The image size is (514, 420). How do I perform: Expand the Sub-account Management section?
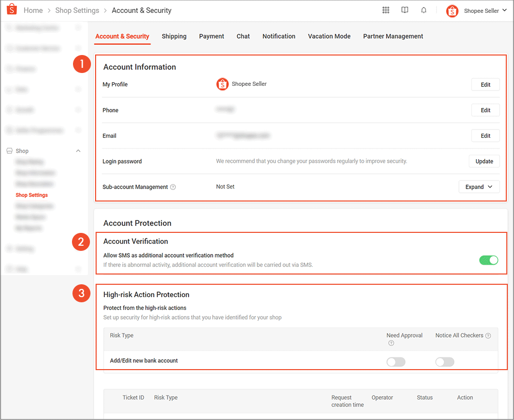point(479,186)
